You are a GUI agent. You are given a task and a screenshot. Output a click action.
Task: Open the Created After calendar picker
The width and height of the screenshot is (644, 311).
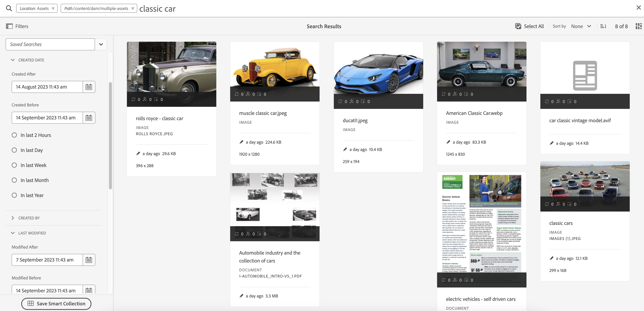point(89,87)
